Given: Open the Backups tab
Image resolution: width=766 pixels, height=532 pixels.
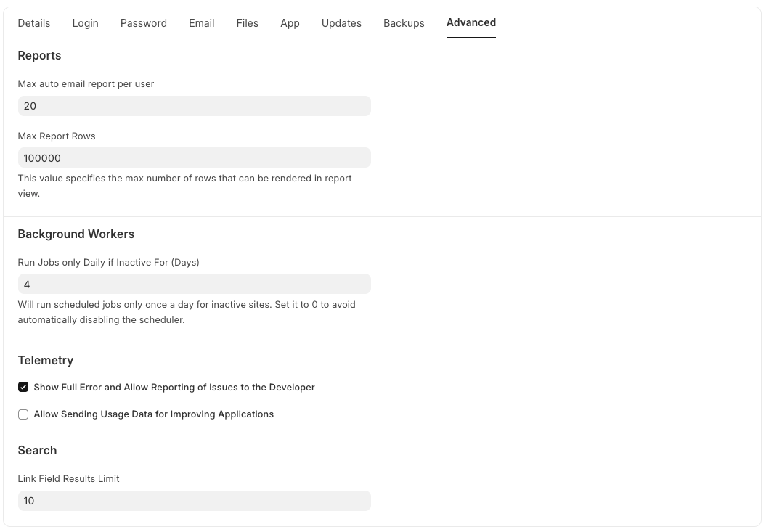Looking at the screenshot, I should 404,23.
